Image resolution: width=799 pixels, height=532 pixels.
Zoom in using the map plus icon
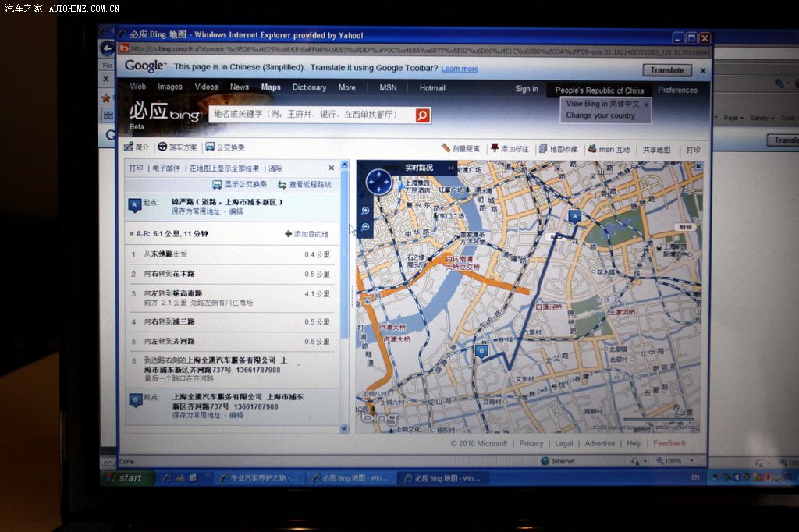(365, 211)
